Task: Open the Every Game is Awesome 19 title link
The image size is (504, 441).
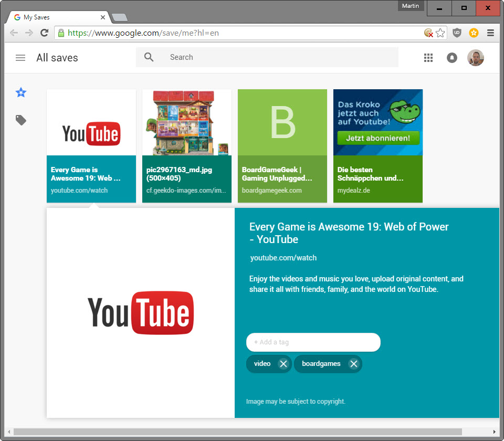Action: pyautogui.click(x=349, y=233)
